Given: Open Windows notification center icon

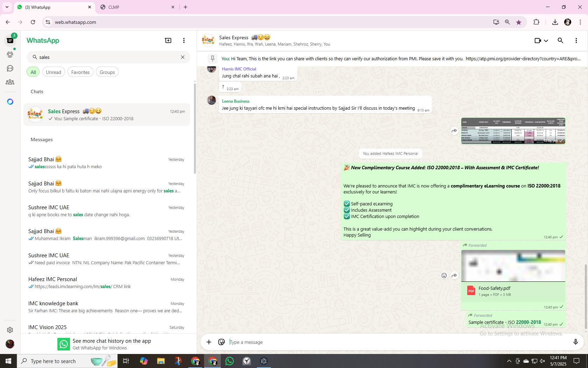Looking at the screenshot, I should [x=576, y=361].
